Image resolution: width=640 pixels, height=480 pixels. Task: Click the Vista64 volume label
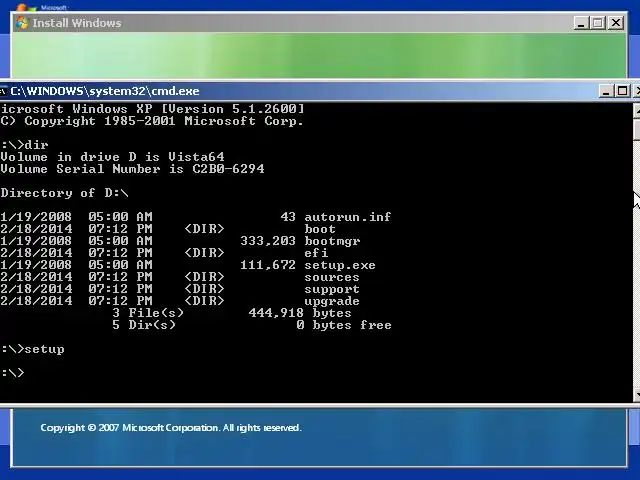coord(196,157)
